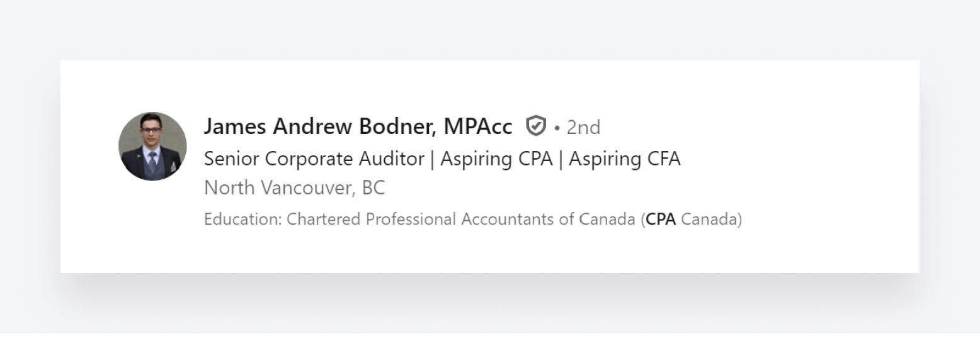Click the word Canada after bold CPA
Viewport: 980px width, 341px height.
tap(709, 220)
